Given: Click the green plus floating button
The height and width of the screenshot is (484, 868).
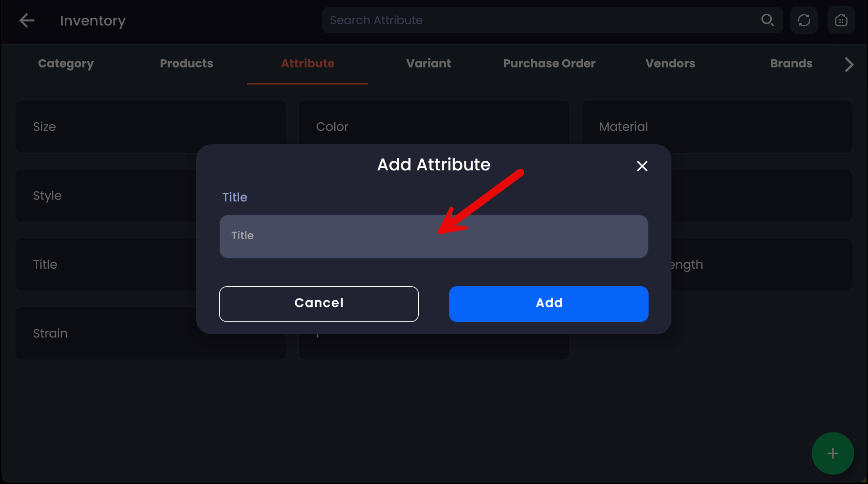Looking at the screenshot, I should [x=833, y=453].
